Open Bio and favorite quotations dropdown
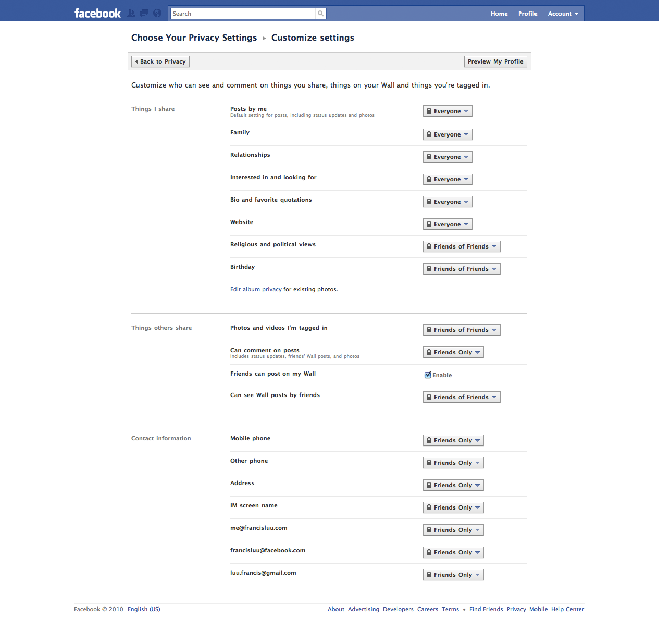 [x=447, y=202]
